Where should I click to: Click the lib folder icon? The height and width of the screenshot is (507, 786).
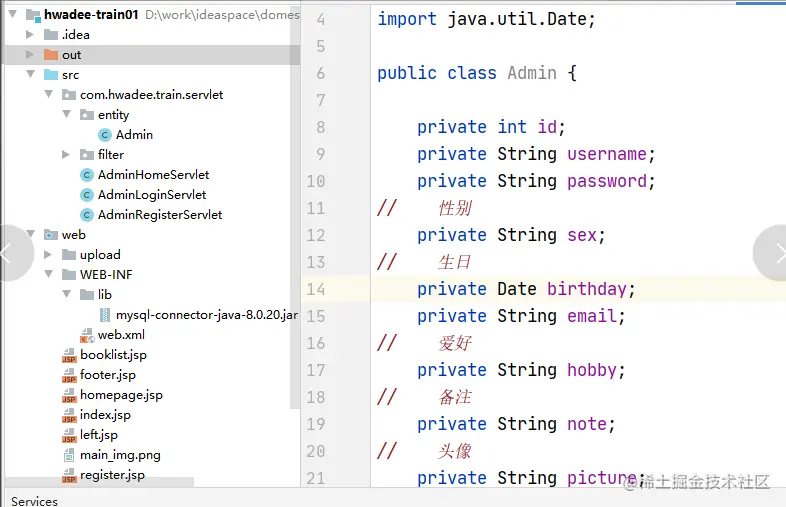(87, 294)
